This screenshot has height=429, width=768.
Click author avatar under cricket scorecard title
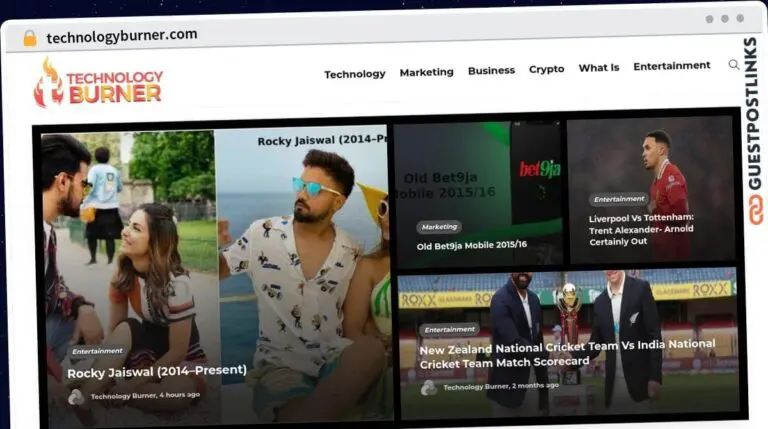point(429,387)
